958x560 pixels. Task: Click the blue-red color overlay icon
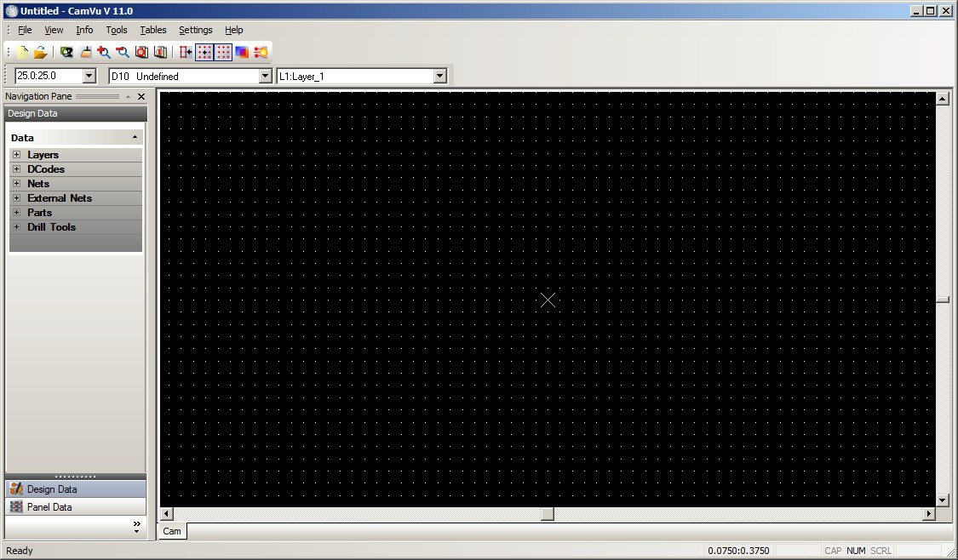point(242,53)
